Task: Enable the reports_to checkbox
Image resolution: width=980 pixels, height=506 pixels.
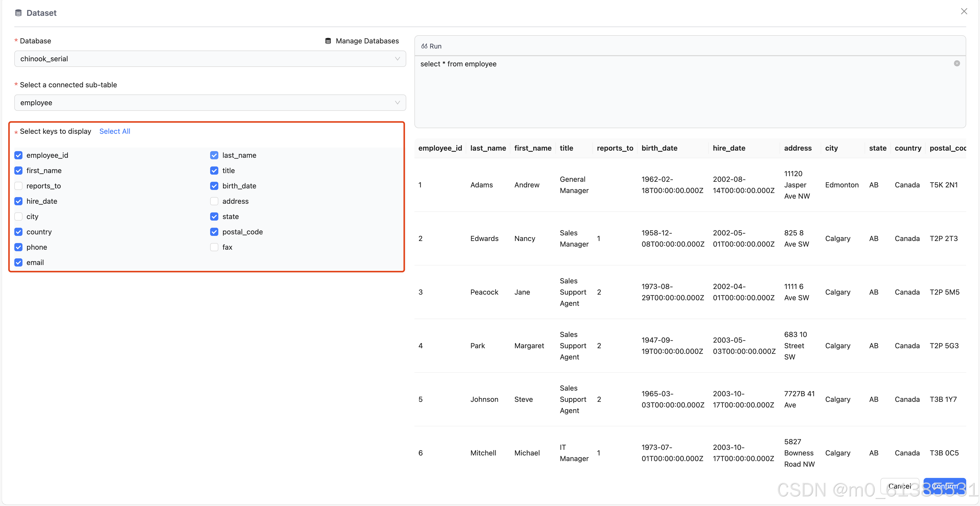Action: click(x=18, y=186)
